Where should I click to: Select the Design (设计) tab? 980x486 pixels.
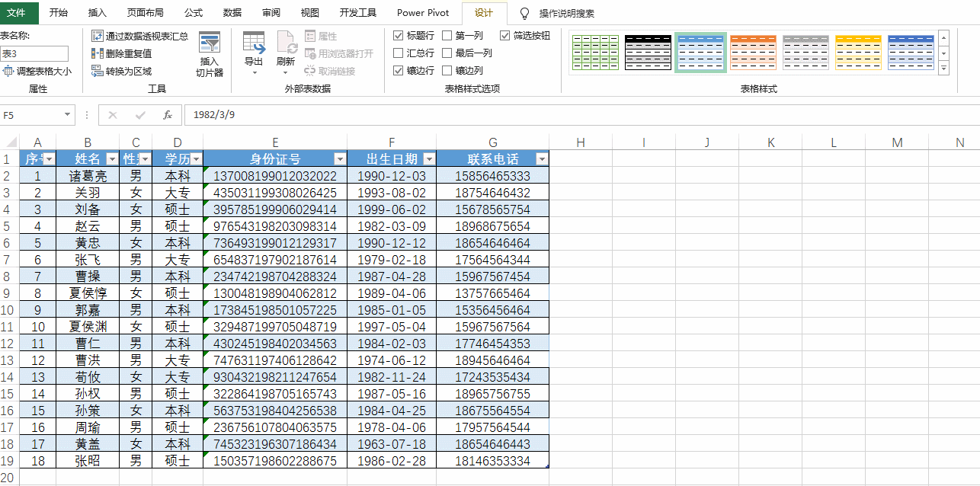(x=484, y=13)
